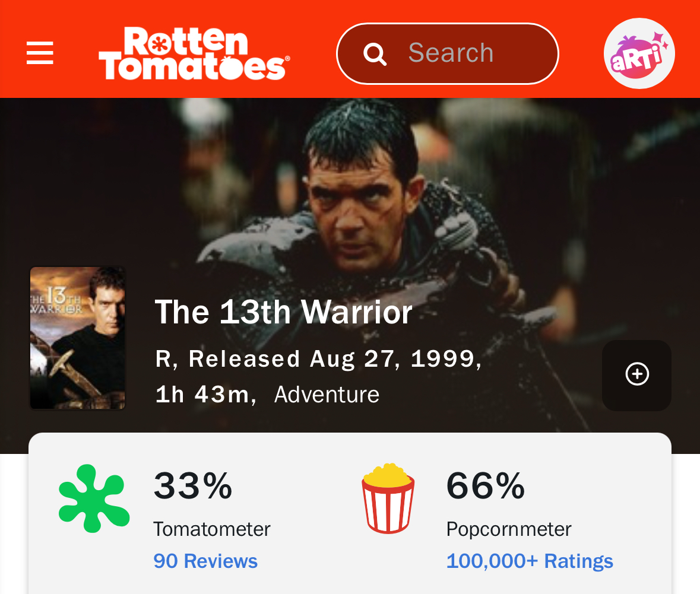Select the 33% Tomatometer score
This screenshot has height=594, width=700.
pyautogui.click(x=193, y=485)
